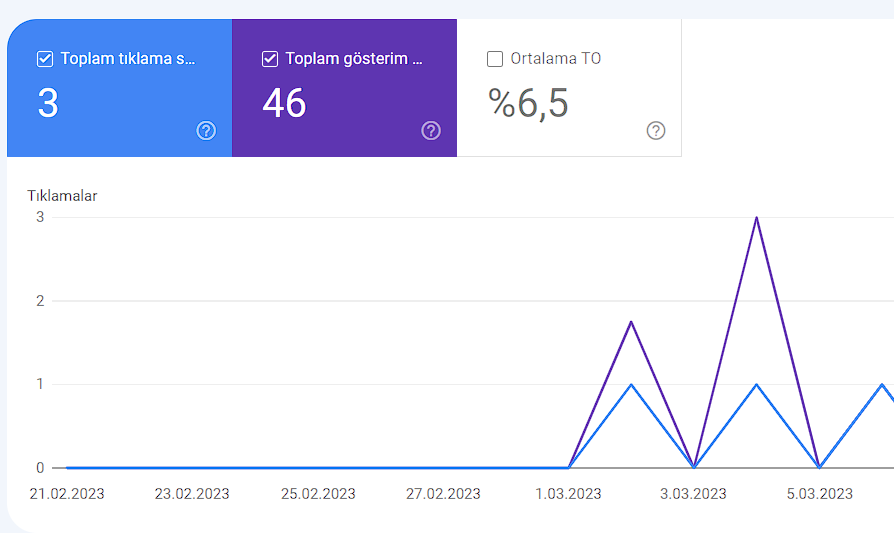Click the Tıklamalar axis title
This screenshot has width=894, height=533.
(x=62, y=196)
